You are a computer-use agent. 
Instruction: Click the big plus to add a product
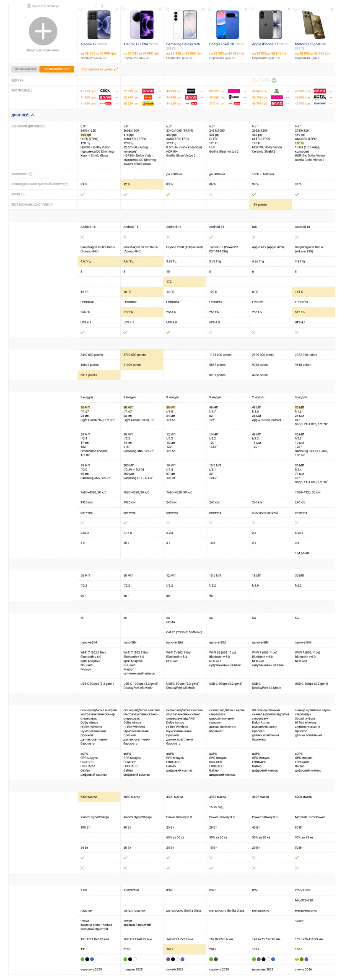(43, 31)
